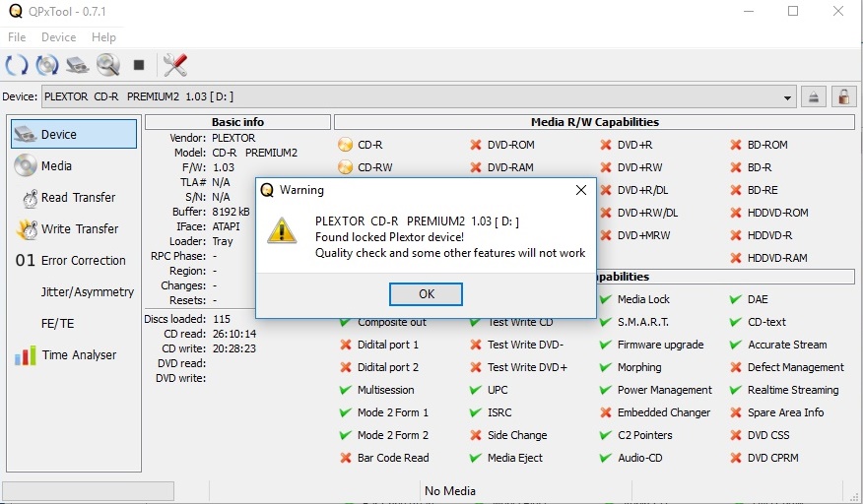Click the magnifier disc scan icon

click(108, 65)
